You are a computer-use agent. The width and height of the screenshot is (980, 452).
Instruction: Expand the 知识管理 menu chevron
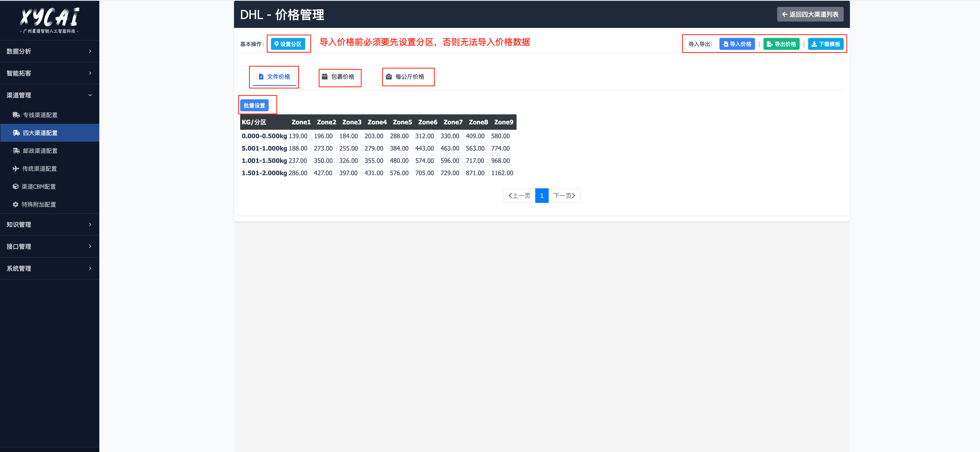click(90, 224)
